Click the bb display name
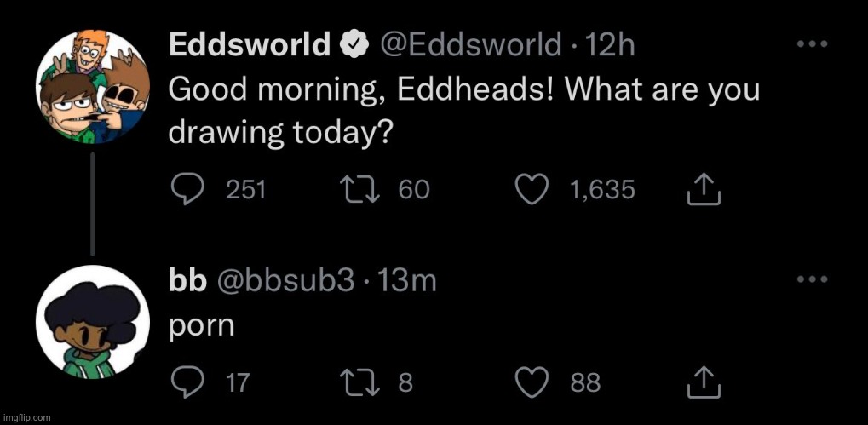Screen dimensions: 868x425 187,280
